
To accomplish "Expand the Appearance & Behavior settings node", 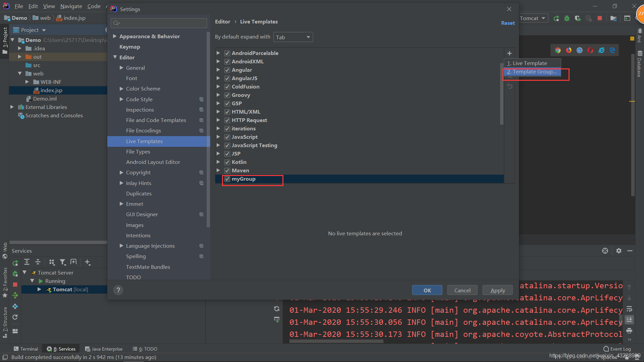I will tap(115, 36).
